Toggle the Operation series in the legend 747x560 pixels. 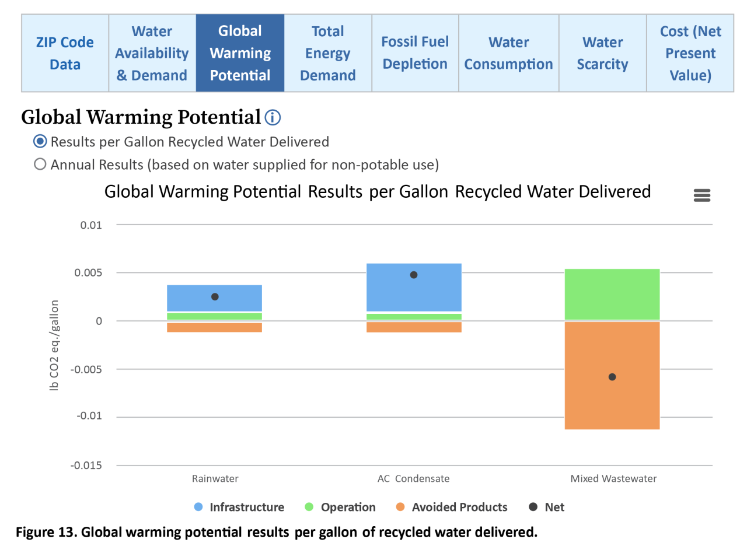(x=340, y=507)
